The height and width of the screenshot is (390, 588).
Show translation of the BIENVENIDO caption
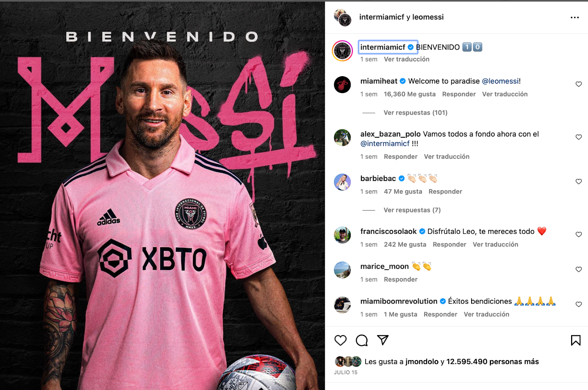[406, 59]
